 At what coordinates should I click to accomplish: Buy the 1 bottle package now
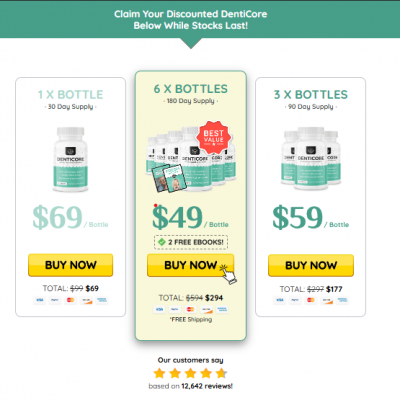[x=70, y=265]
